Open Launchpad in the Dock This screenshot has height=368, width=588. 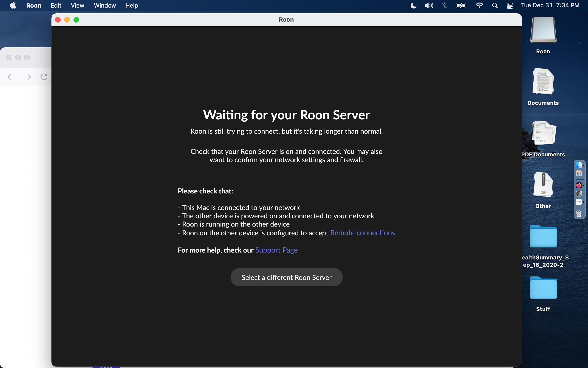click(x=579, y=173)
